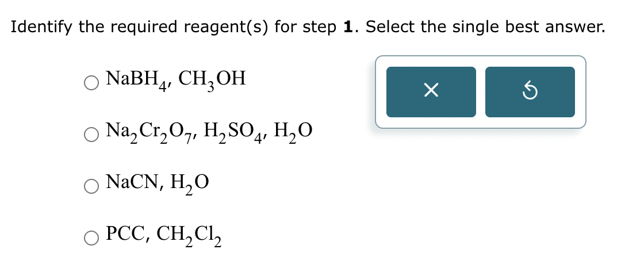Image resolution: width=644 pixels, height=276 pixels.
Task: Click the CH2Cl2 formula text
Action: coord(189,234)
